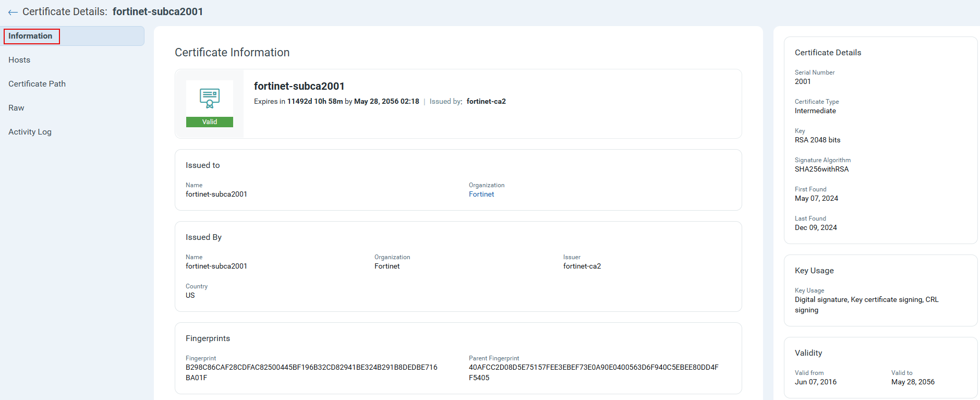Open the Information tab

pos(72,36)
